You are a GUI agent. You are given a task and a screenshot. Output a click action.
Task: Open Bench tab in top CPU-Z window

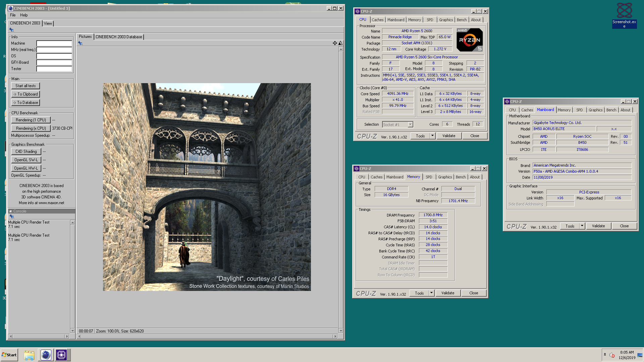pos(462,20)
